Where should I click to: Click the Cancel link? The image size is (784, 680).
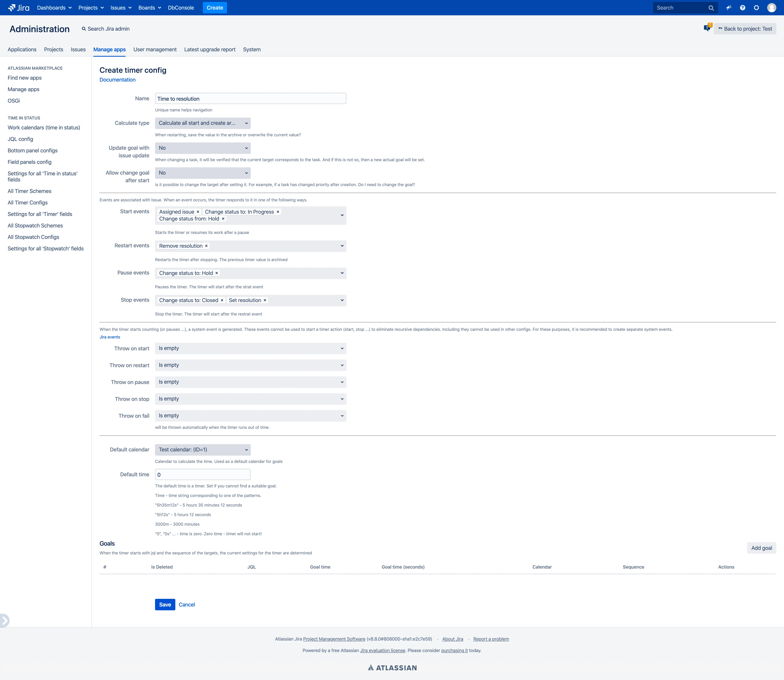click(x=187, y=605)
